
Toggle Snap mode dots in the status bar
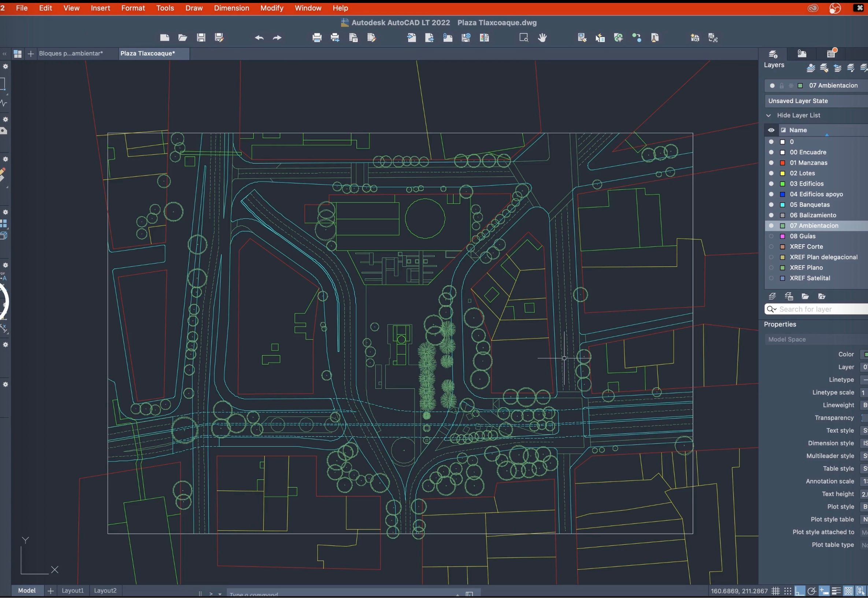click(x=788, y=591)
